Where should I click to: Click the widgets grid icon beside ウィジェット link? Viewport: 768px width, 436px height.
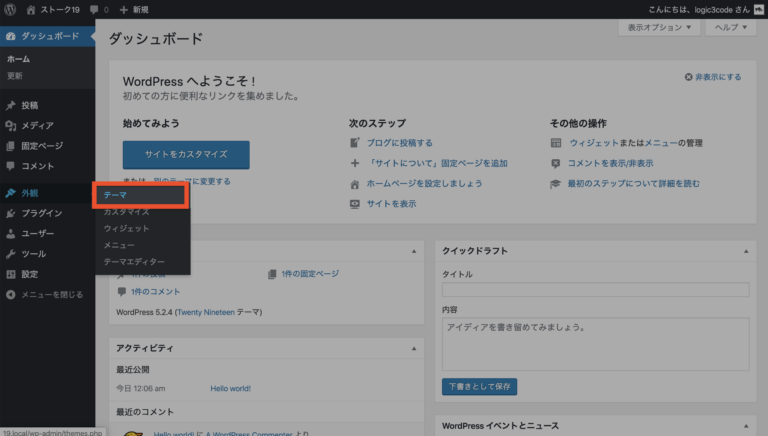pos(555,143)
